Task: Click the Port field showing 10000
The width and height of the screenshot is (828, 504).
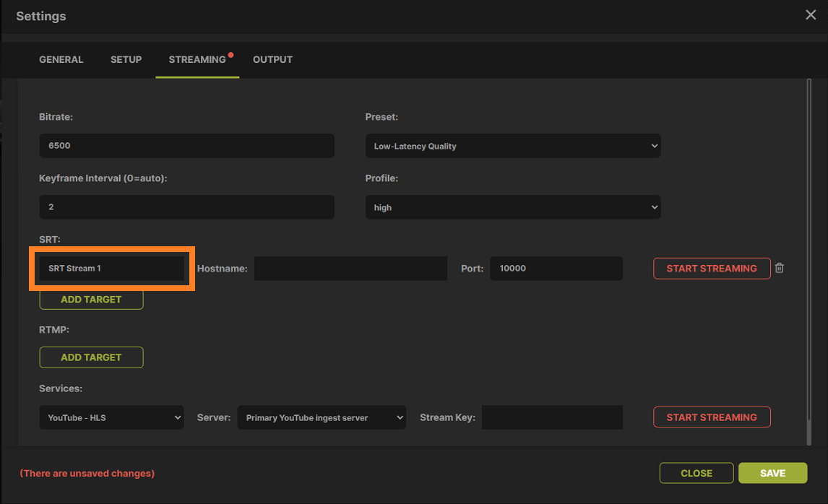Action: [x=556, y=268]
